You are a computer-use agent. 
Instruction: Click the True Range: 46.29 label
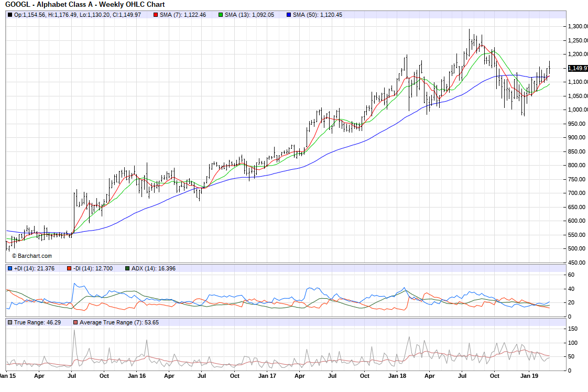pyautogui.click(x=38, y=323)
